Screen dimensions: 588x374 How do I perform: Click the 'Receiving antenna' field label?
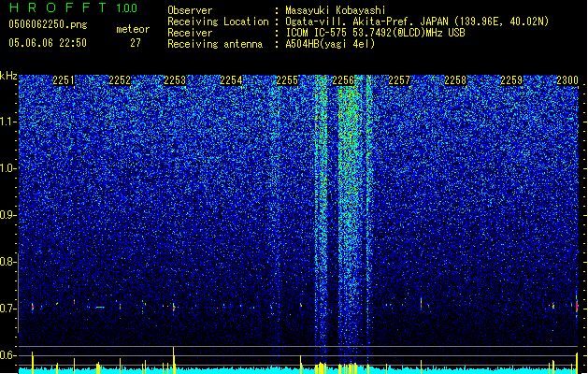[x=215, y=44]
